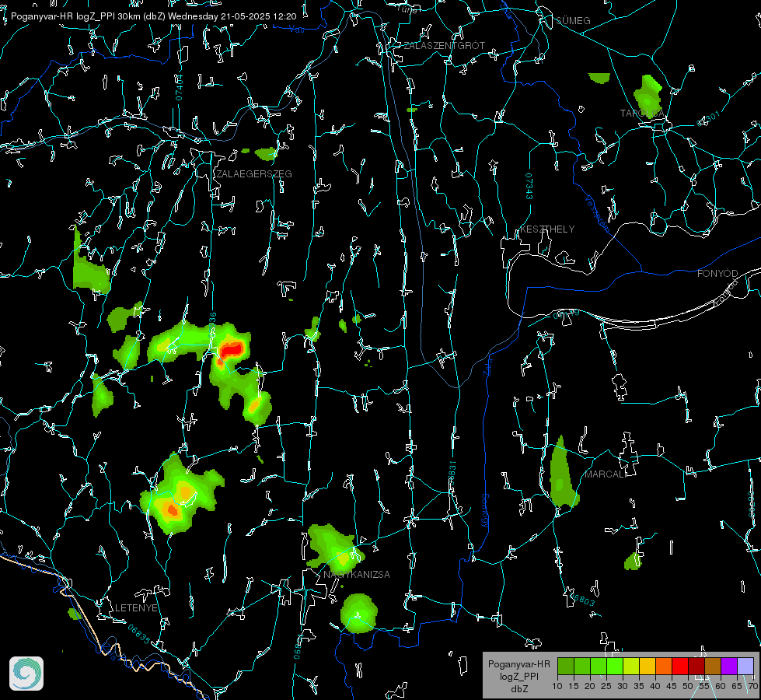Select the 30-35 dBZ yellow-green swatch
The height and width of the screenshot is (700, 761).
[631, 666]
